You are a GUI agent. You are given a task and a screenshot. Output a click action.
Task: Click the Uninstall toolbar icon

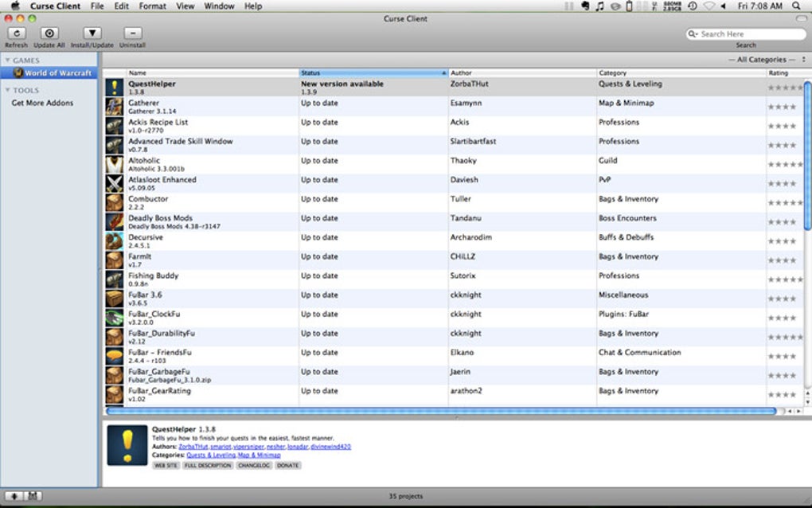point(133,33)
